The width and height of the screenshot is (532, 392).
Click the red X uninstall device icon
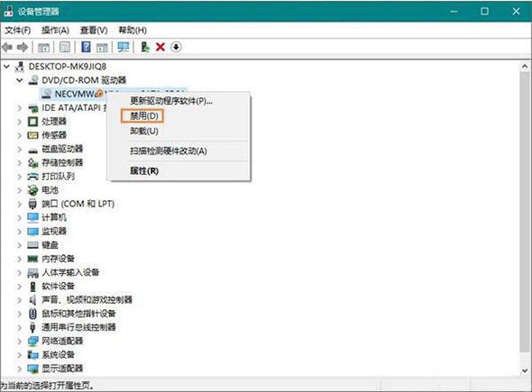tap(160, 47)
